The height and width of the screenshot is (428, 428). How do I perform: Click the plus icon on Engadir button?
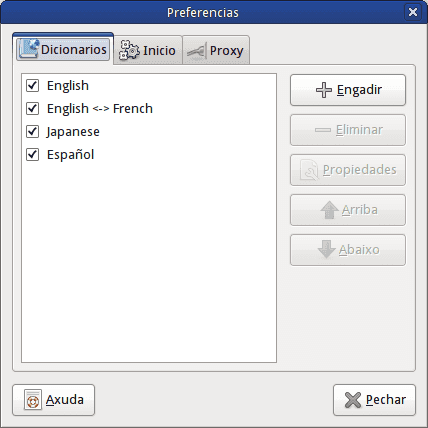click(324, 90)
